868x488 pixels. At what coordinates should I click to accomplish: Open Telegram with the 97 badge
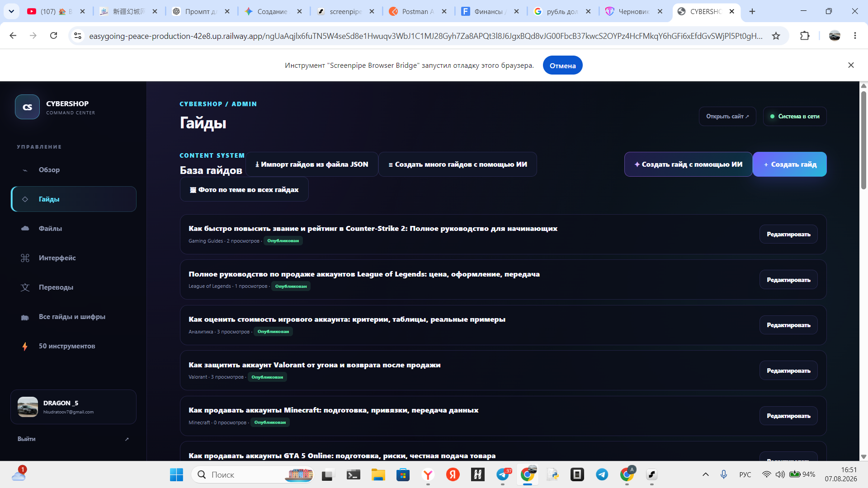point(503,474)
